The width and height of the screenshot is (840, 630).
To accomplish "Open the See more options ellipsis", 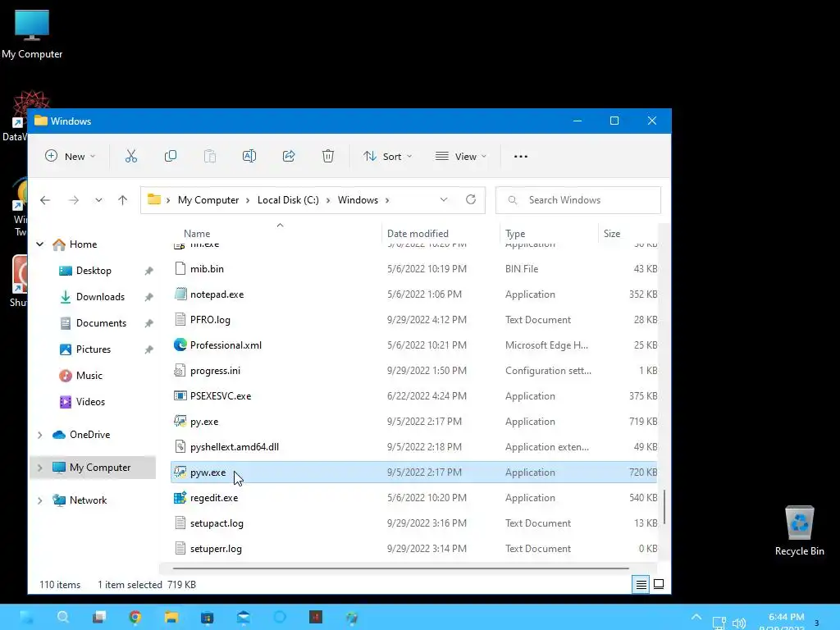I will coord(521,157).
